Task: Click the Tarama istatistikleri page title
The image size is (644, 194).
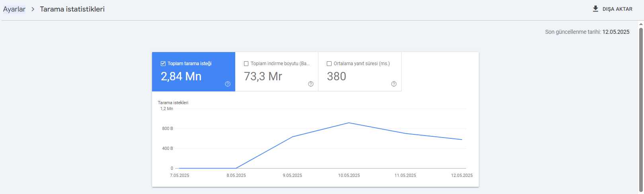Action: click(72, 9)
